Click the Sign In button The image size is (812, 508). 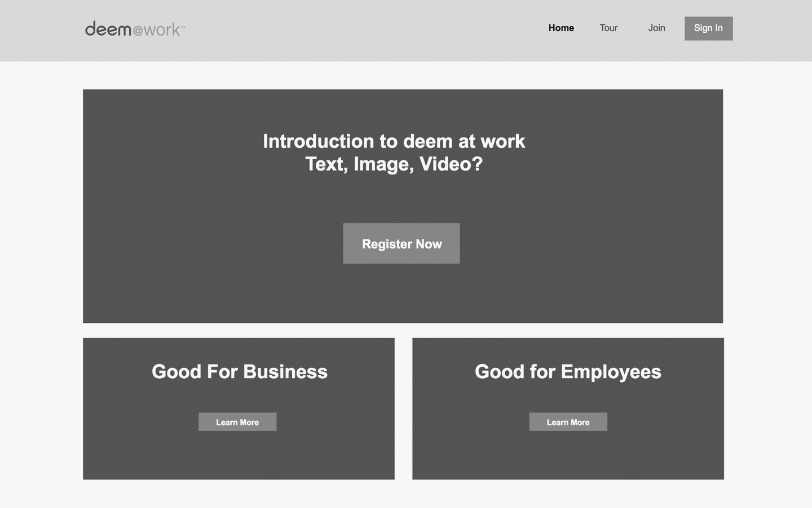pos(708,28)
